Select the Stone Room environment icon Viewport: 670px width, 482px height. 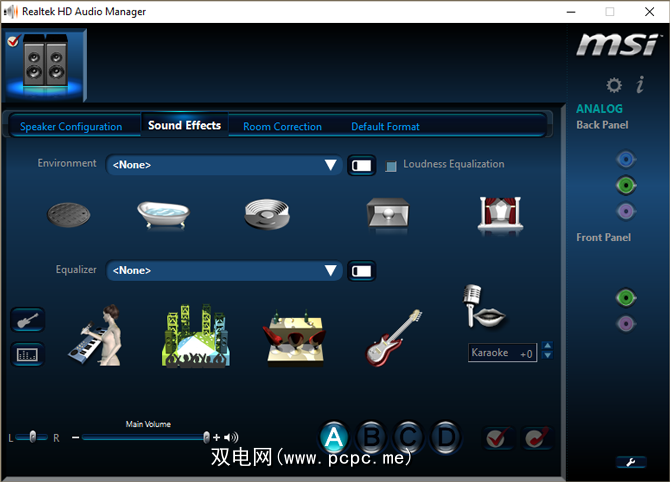(388, 214)
